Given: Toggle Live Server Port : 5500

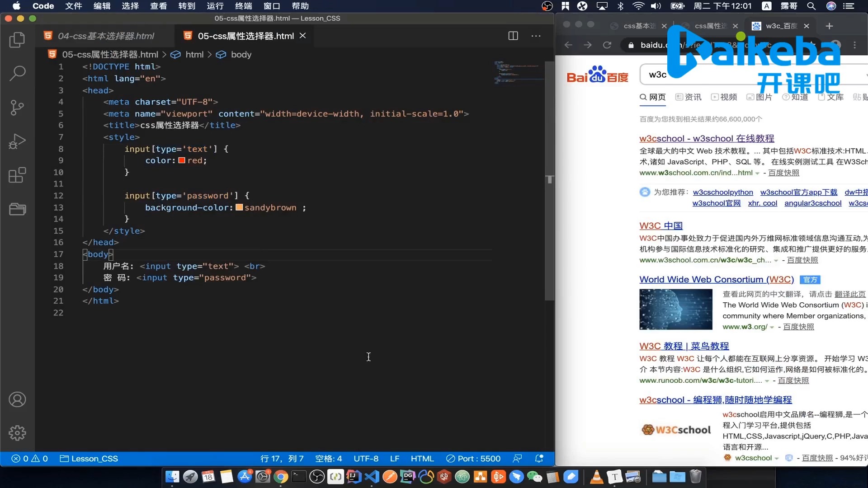Looking at the screenshot, I should click(x=473, y=459).
